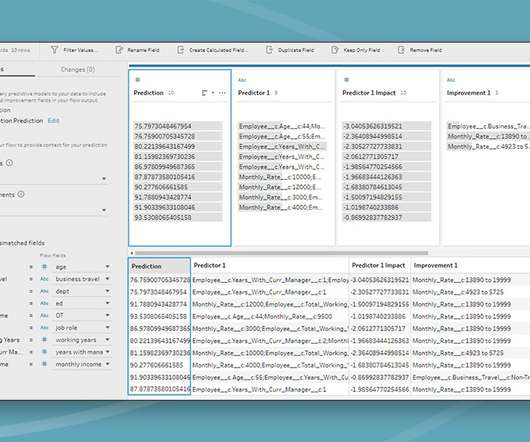This screenshot has width=530, height=442.
Task: Click Remove Field in toolbar
Action: (x=420, y=50)
